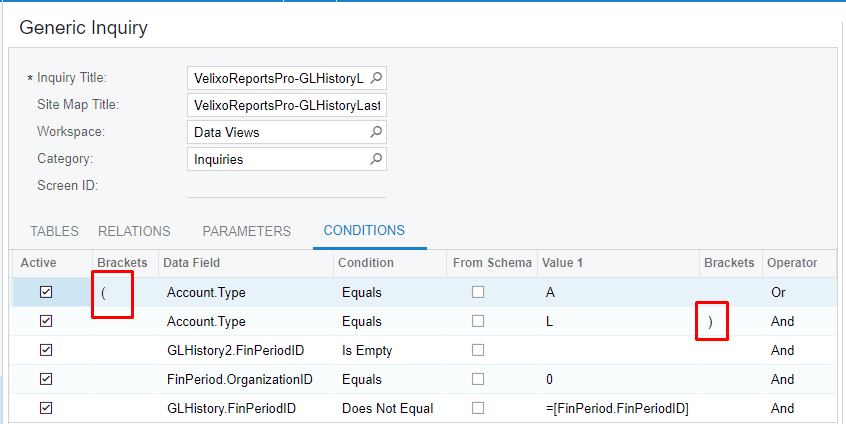Select the CONDITIONS tab
This screenshot has width=846, height=424.
tap(364, 230)
